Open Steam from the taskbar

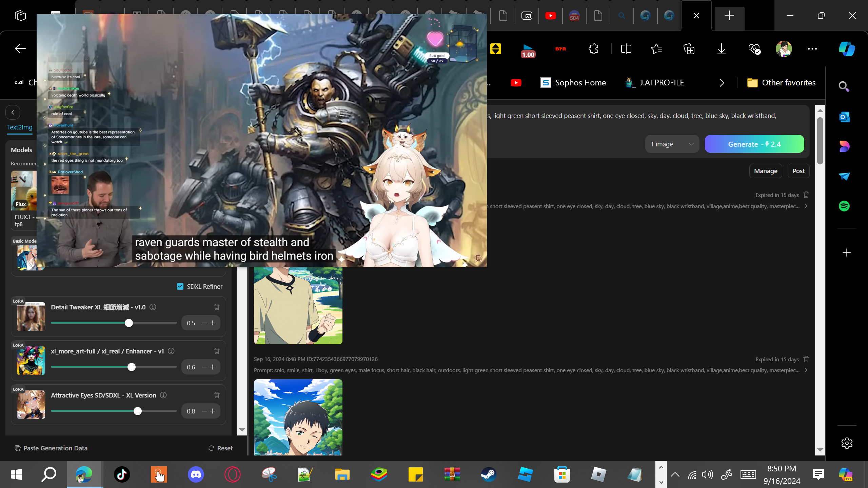pos(489,474)
